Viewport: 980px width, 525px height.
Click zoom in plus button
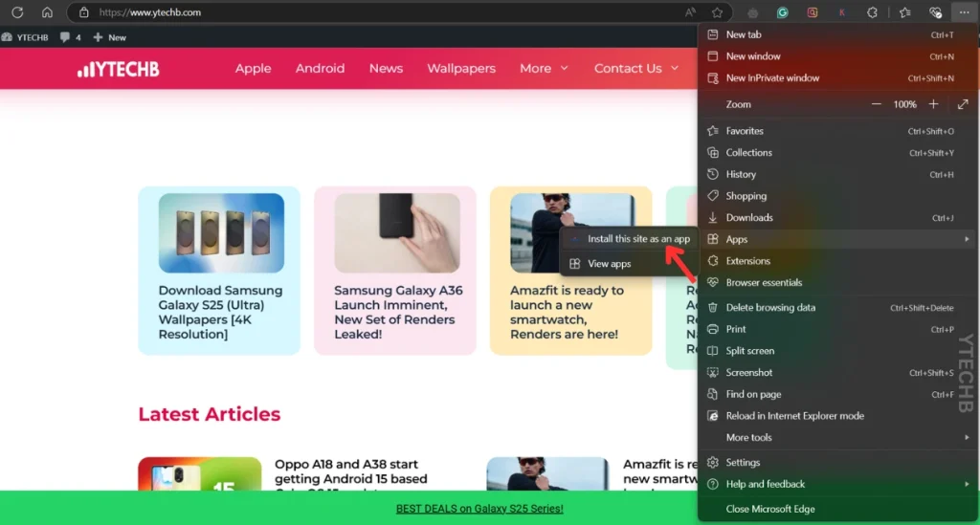933,104
